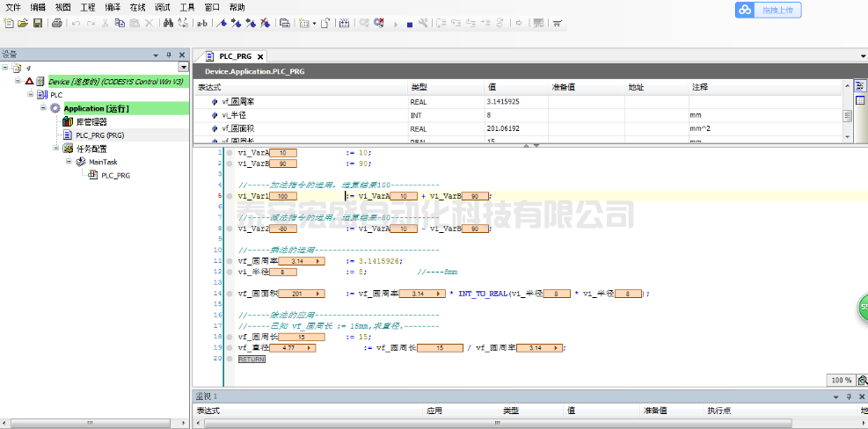
Task: Toggle breakpoint marker on line 19
Action: [230, 348]
